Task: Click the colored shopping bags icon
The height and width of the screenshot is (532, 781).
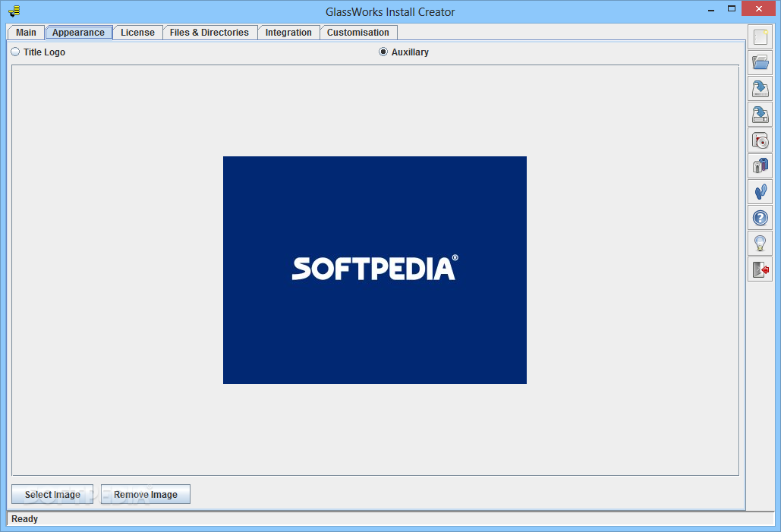Action: pyautogui.click(x=760, y=166)
